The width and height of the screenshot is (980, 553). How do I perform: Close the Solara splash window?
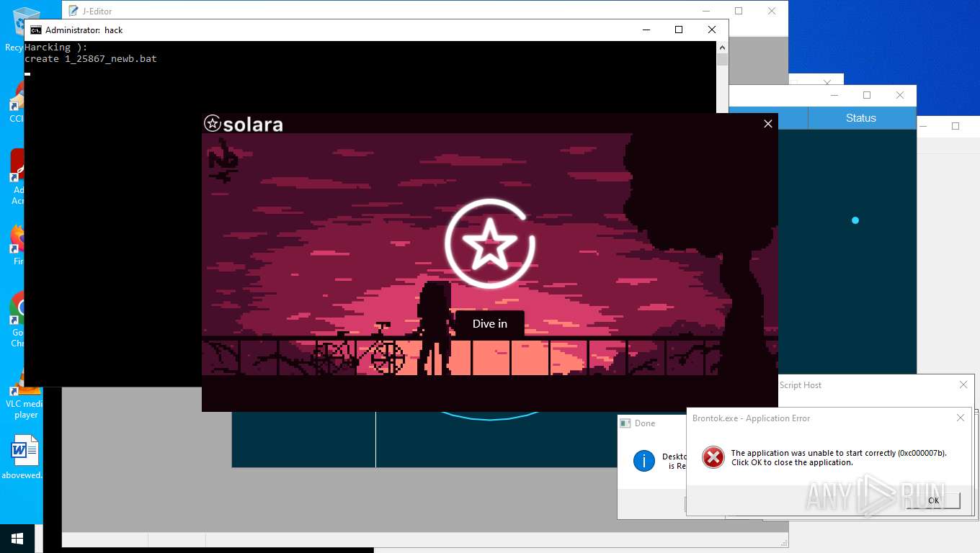point(768,124)
